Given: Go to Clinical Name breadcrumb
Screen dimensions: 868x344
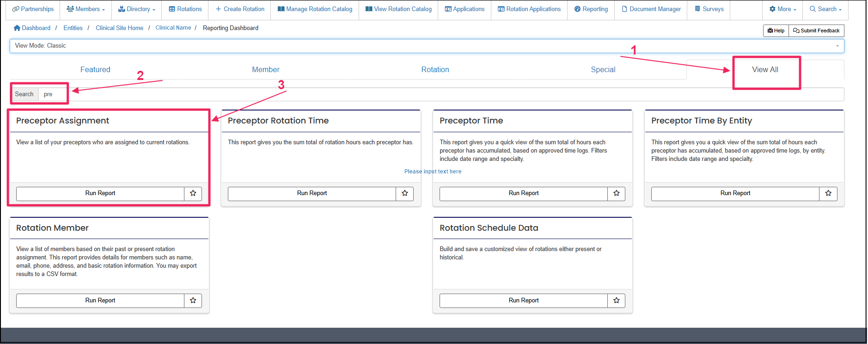Looking at the screenshot, I should pos(173,28).
